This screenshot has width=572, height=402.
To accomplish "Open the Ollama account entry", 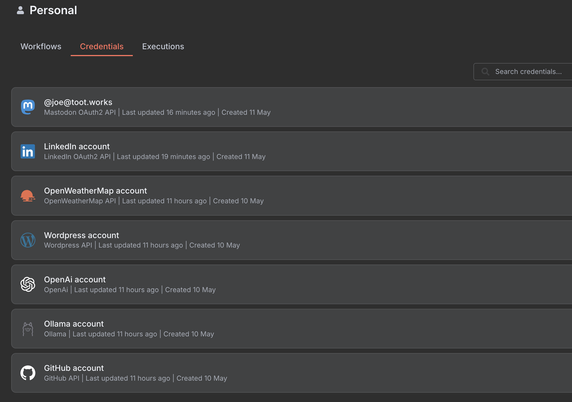I will coord(291,329).
